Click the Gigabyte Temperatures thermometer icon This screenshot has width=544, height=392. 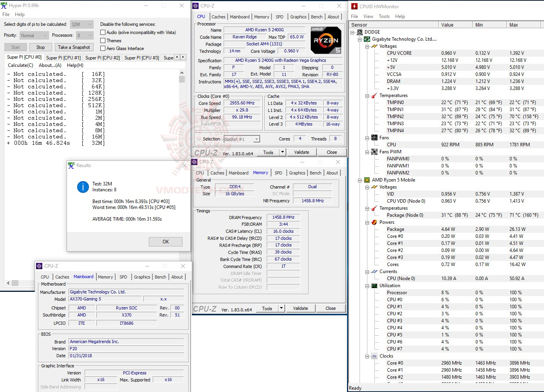[374, 95]
